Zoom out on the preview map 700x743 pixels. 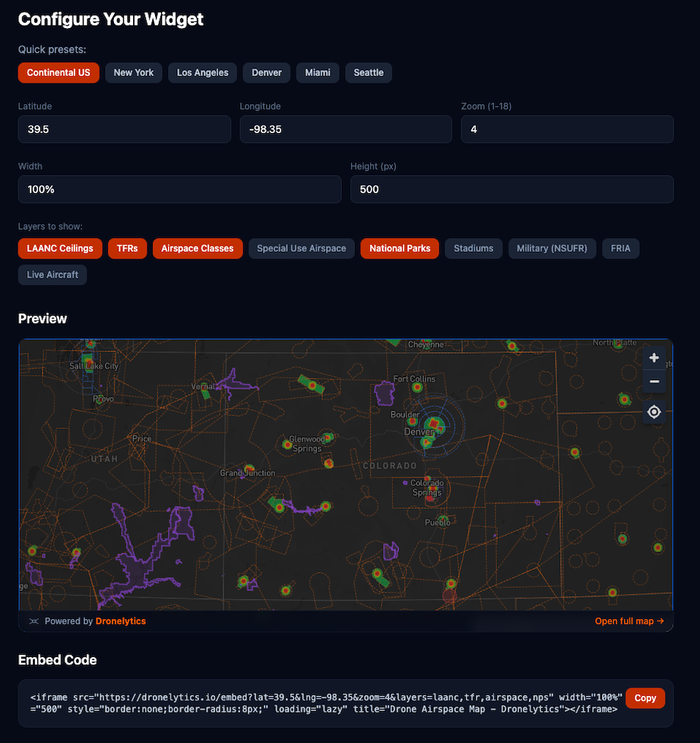click(x=654, y=382)
